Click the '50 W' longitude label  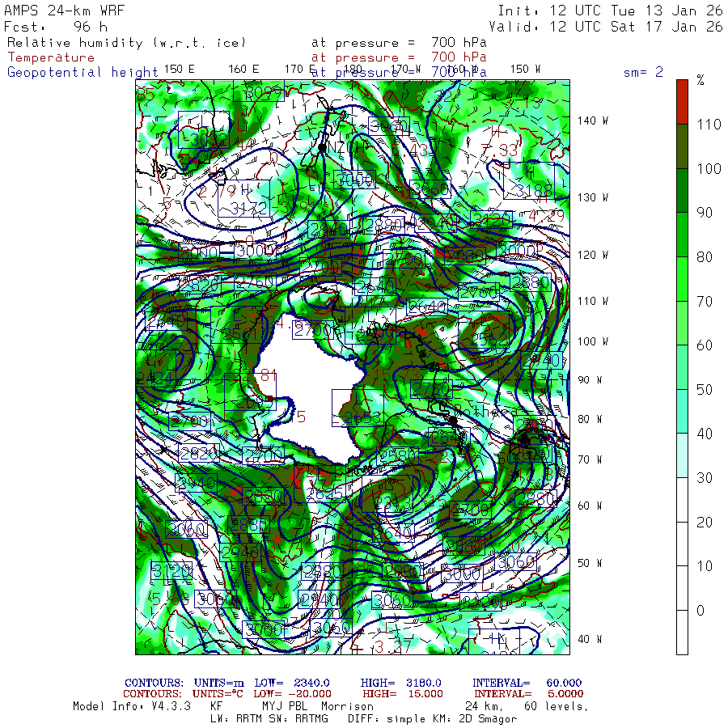590,563
